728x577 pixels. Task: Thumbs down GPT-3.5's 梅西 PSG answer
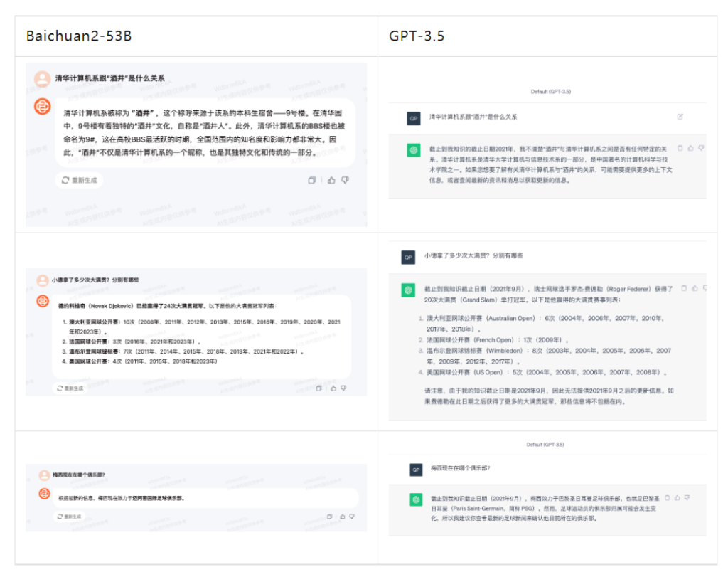click(x=687, y=498)
